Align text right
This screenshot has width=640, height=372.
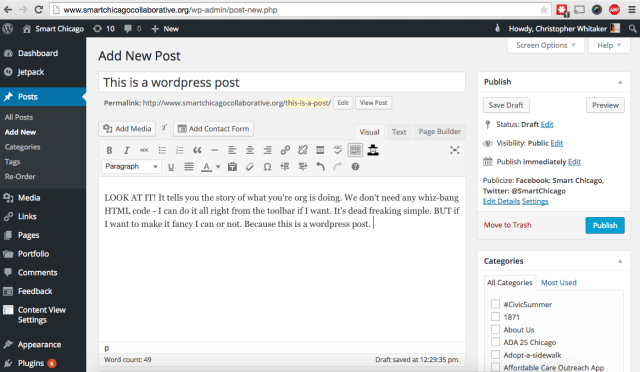click(x=267, y=150)
